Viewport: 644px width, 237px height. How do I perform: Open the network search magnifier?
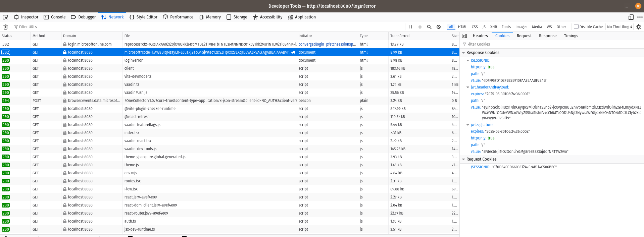tap(429, 27)
